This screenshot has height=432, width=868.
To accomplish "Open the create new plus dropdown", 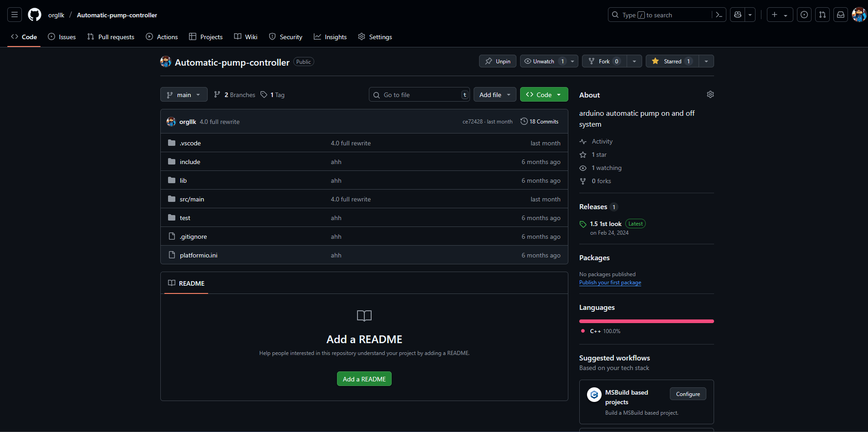I will [x=780, y=15].
